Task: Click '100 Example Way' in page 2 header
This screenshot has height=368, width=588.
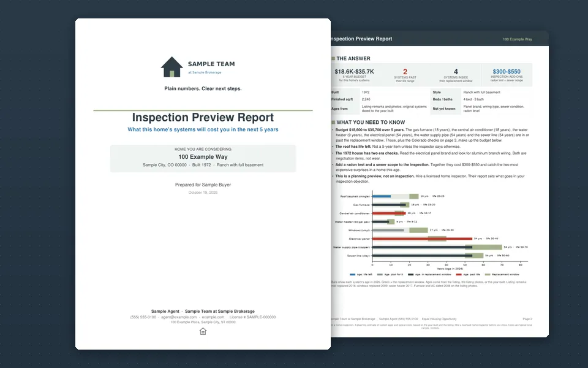Action: point(517,39)
